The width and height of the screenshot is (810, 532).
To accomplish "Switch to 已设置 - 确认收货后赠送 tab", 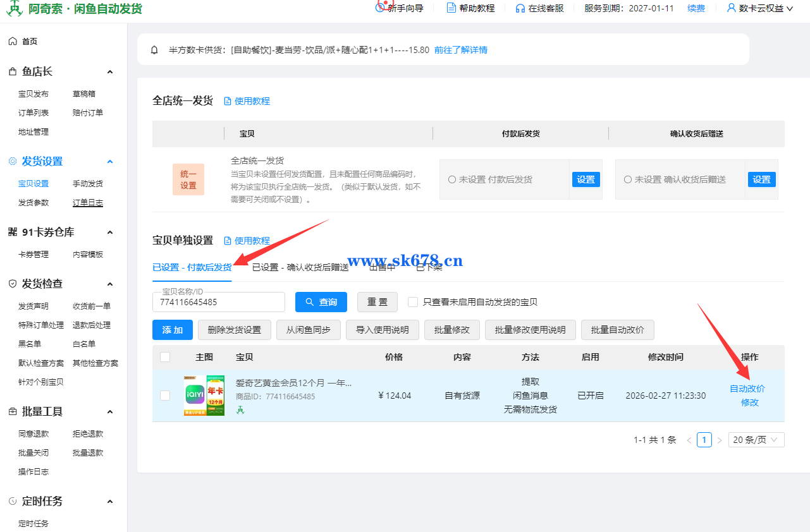I will (300, 267).
